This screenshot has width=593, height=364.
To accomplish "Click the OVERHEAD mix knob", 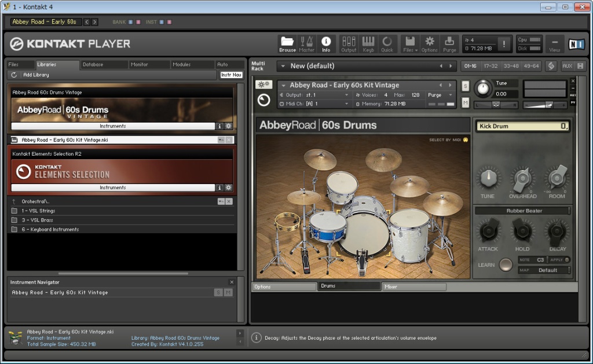I will [x=523, y=178].
